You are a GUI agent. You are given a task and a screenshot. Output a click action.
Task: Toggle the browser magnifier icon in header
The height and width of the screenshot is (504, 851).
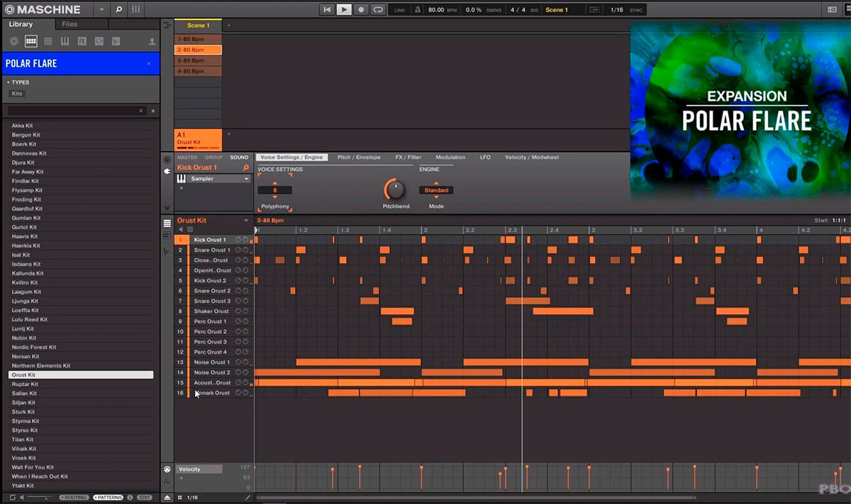[x=118, y=9]
